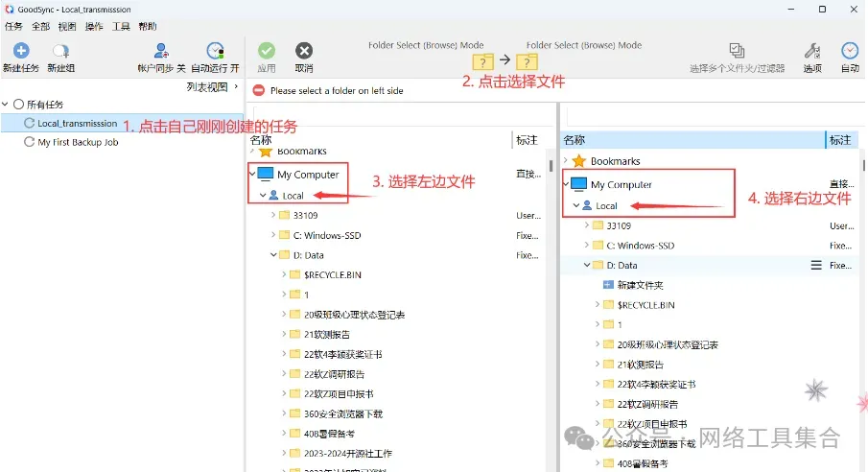Toggle Auto Run (自动运行) clock icon
Viewport: 868px width, 472px height.
point(215,51)
